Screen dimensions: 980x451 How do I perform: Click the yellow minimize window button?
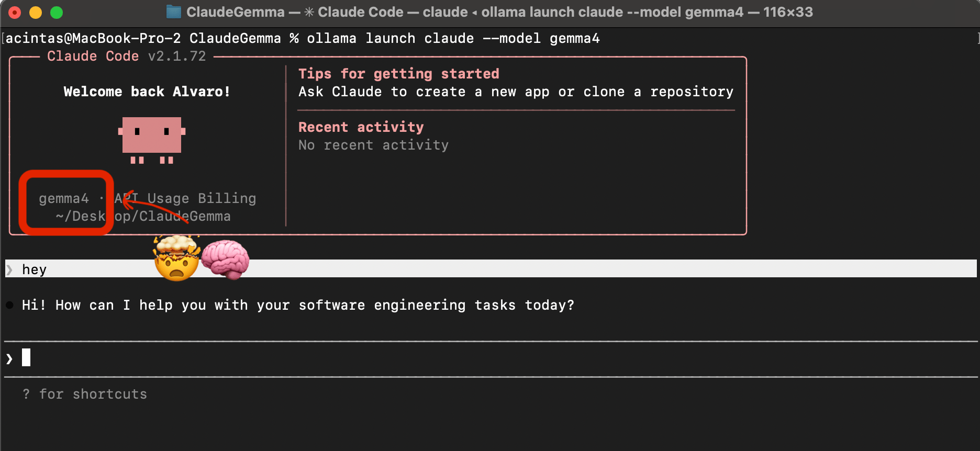tap(36, 13)
